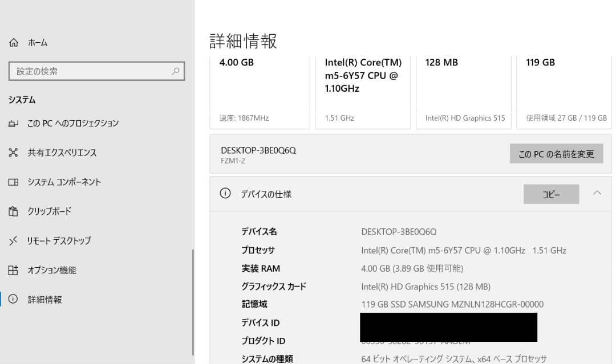Click the プロセッサ value text
The image size is (616, 364).
click(464, 250)
